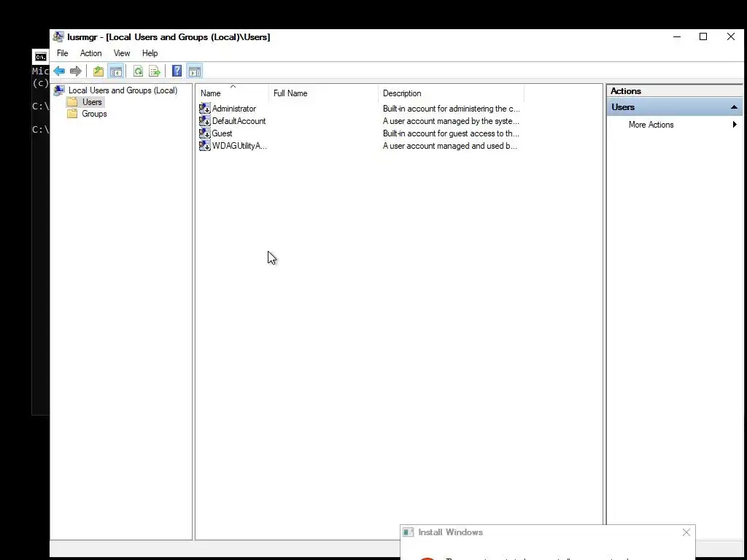Click description 'Built-in account for guest access to th...'
Viewport: 747px width, 560px height.
451,133
